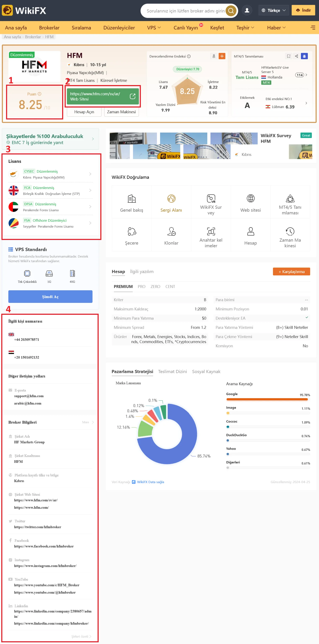
Task: Click the Google search source progress bar
Action: (268, 399)
